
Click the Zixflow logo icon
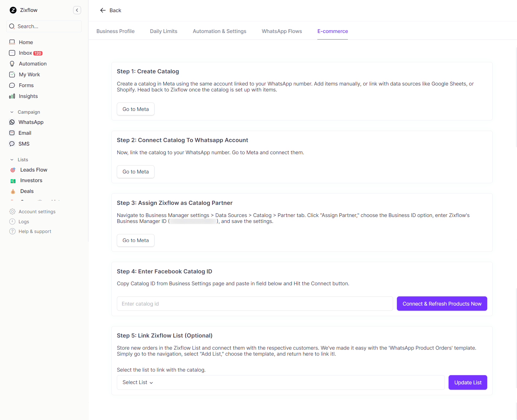tap(13, 10)
